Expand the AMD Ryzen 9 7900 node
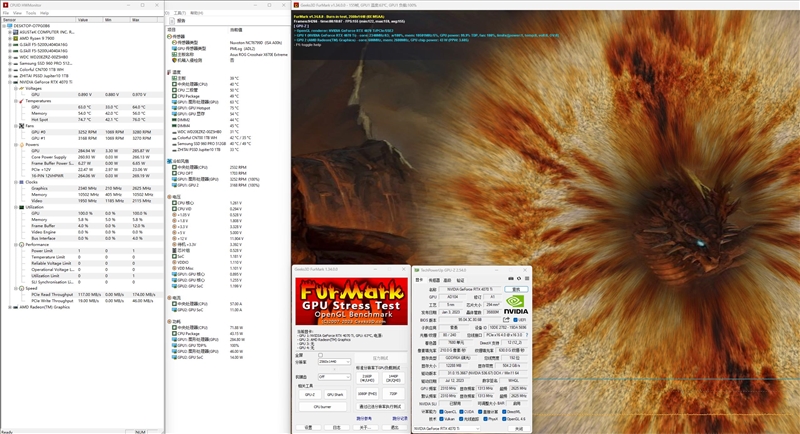Viewport: 800px width, 434px height. [x=10, y=38]
